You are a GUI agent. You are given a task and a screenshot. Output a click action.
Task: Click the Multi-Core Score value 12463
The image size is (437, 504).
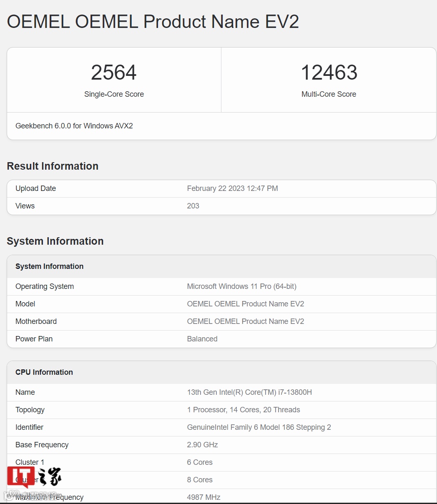(329, 73)
